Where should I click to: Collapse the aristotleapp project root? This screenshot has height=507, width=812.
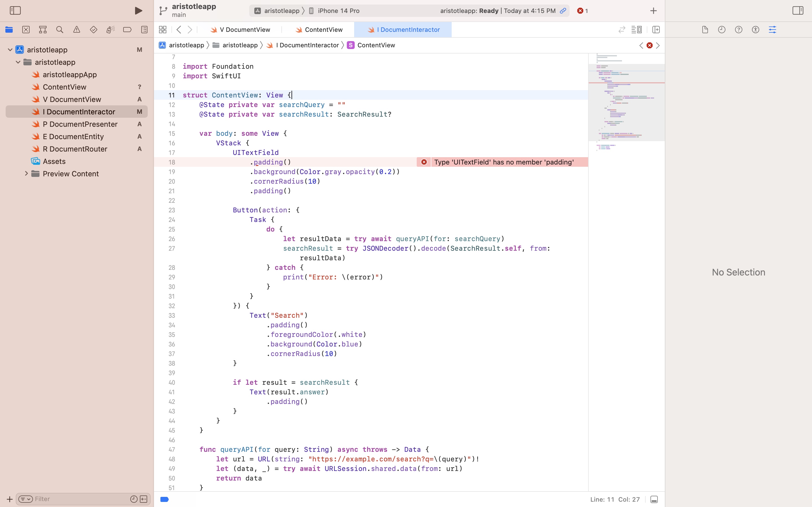pos(10,50)
